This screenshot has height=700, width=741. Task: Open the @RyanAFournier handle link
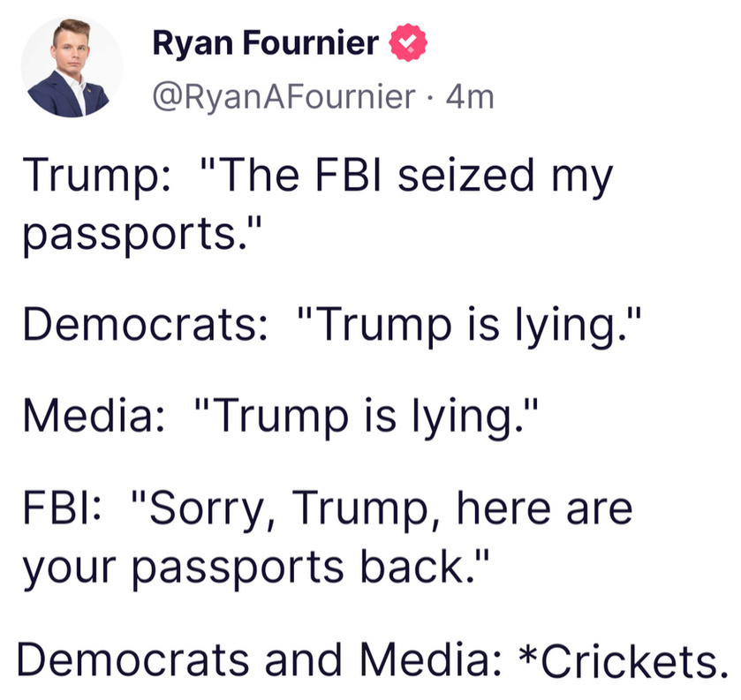coord(284,97)
